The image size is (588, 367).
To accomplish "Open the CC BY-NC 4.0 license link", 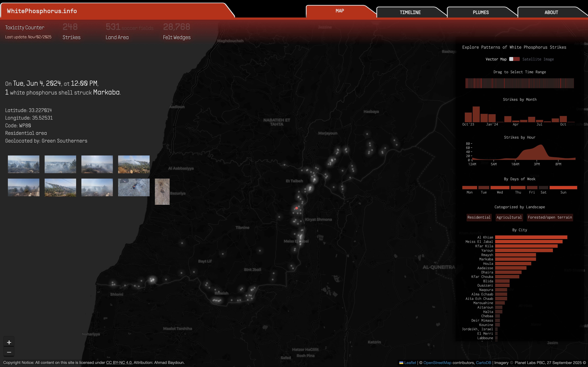I will (119, 362).
